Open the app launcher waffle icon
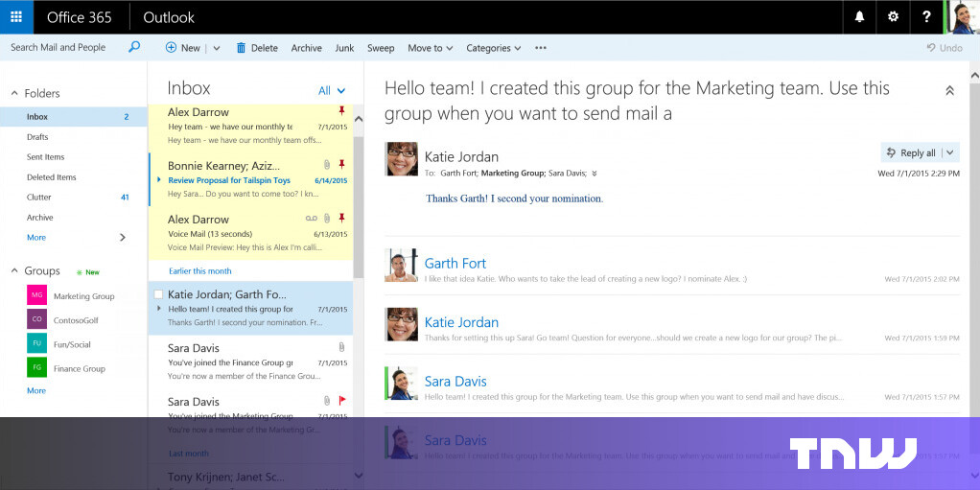Image resolution: width=980 pixels, height=490 pixels. (x=16, y=17)
